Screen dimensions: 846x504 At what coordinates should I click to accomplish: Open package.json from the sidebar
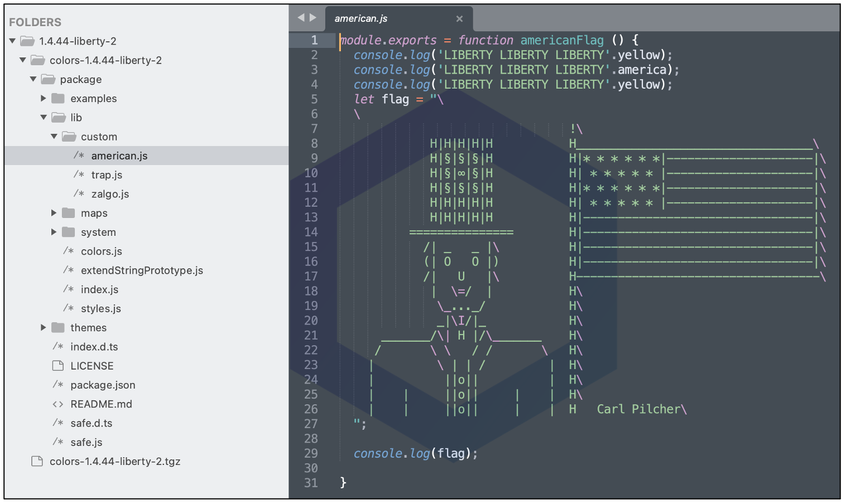[103, 385]
